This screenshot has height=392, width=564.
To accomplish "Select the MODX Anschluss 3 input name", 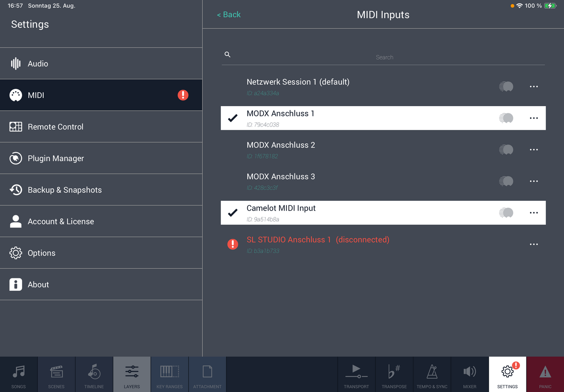I will pyautogui.click(x=281, y=177).
